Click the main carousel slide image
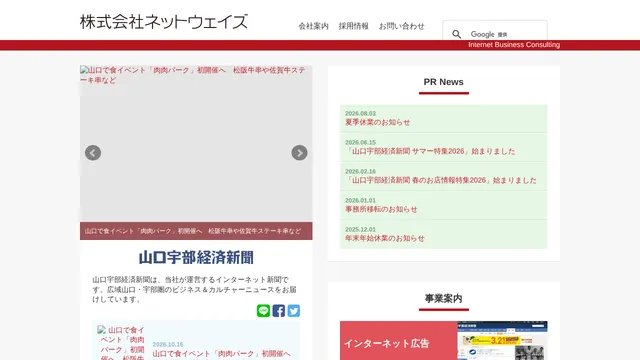 [196, 144]
